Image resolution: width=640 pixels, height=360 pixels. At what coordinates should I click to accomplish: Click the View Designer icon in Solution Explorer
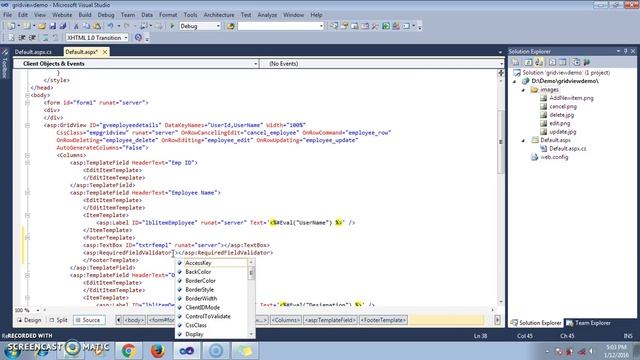pyautogui.click(x=563, y=62)
